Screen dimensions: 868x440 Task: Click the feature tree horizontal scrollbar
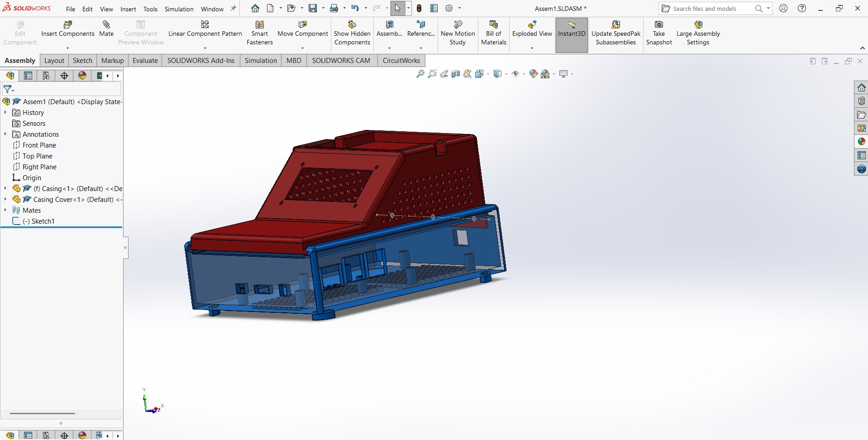(x=43, y=413)
